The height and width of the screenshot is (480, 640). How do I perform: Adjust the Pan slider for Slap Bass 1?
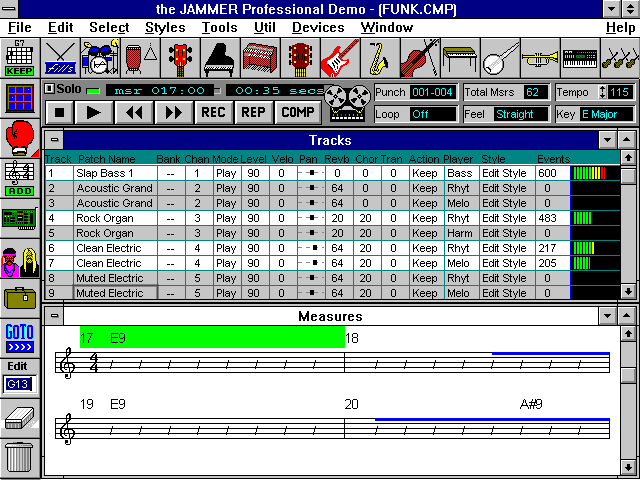coord(310,173)
